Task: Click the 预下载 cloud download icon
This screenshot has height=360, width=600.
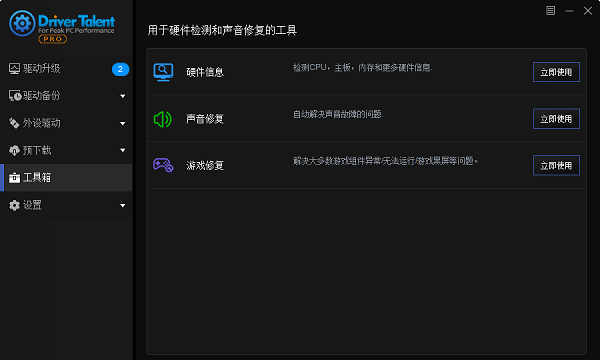Action: (14, 150)
